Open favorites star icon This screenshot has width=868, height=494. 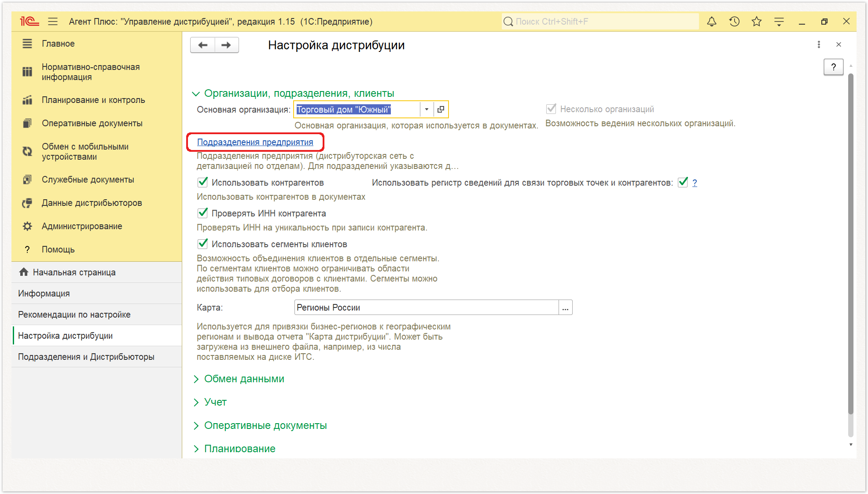(x=757, y=21)
